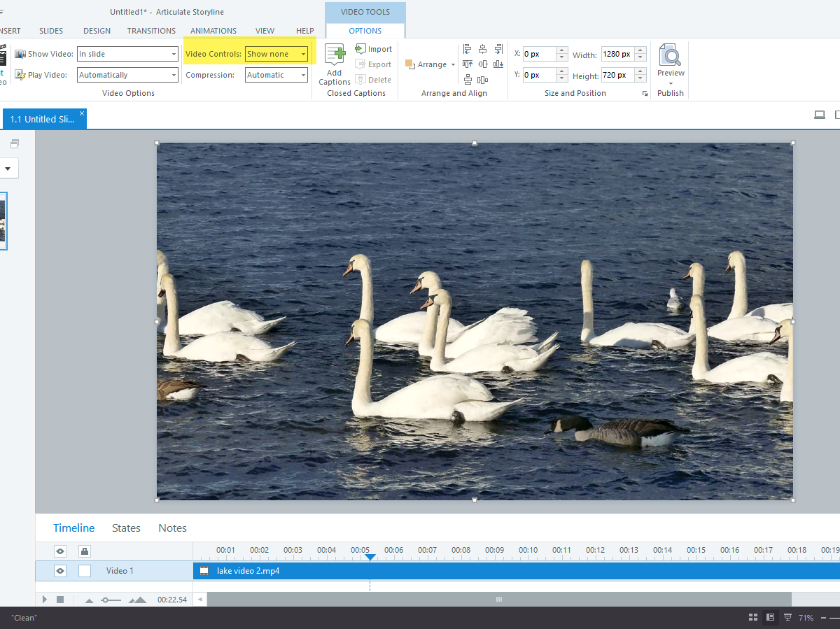Switch to Story View using the grid icon
Screen dimensions: 840x629
pos(753,617)
